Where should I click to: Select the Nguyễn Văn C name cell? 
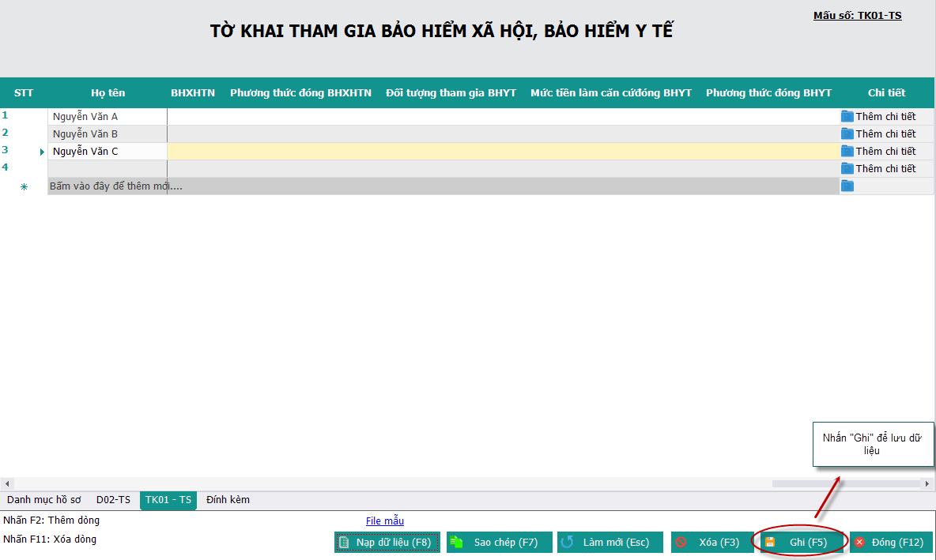(108, 151)
